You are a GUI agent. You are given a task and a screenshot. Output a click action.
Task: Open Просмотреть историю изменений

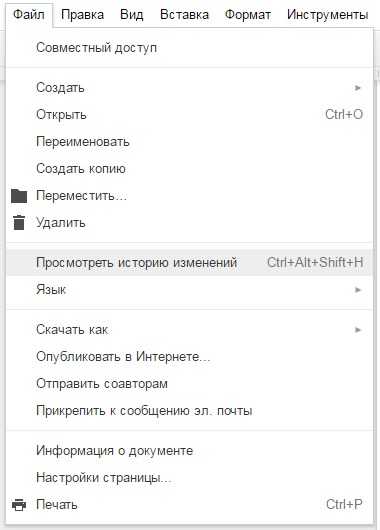point(190,263)
